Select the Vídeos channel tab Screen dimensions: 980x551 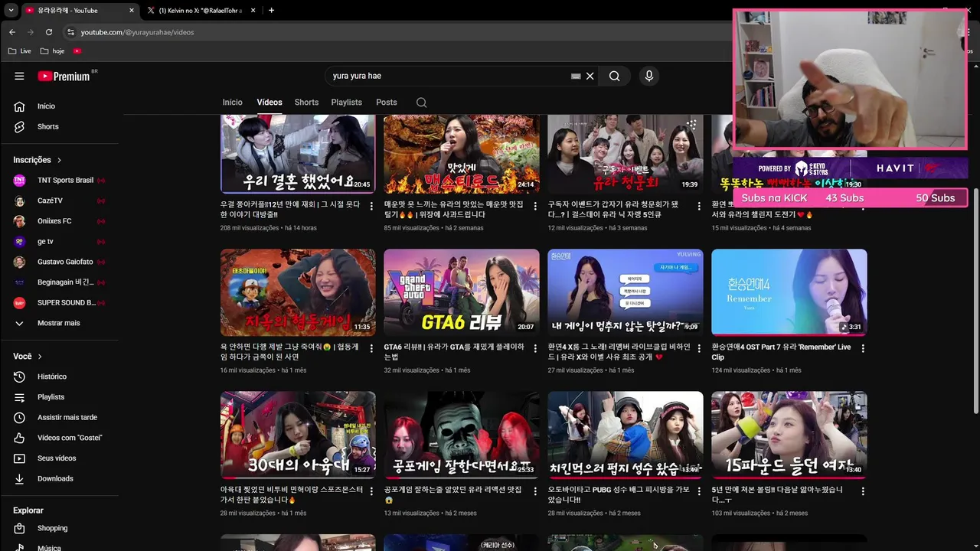pos(269,102)
